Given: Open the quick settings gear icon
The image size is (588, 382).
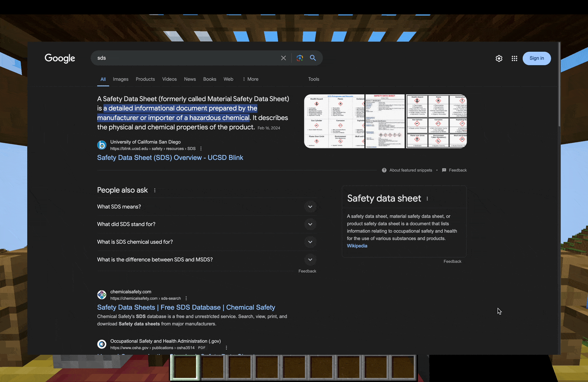Looking at the screenshot, I should pyautogui.click(x=499, y=58).
